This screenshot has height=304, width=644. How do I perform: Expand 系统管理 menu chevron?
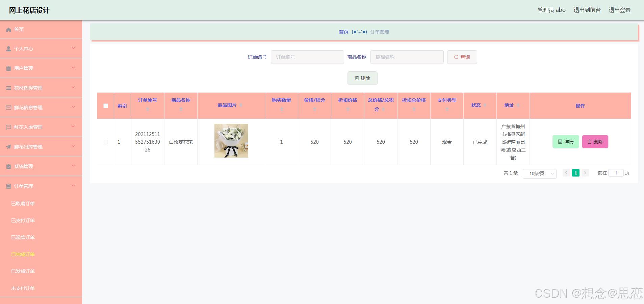pyautogui.click(x=73, y=166)
